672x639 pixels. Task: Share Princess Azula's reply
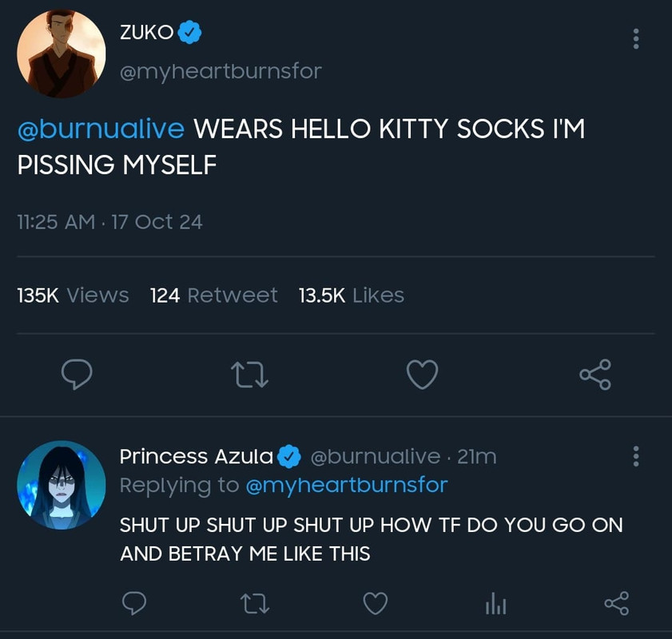coord(615,604)
